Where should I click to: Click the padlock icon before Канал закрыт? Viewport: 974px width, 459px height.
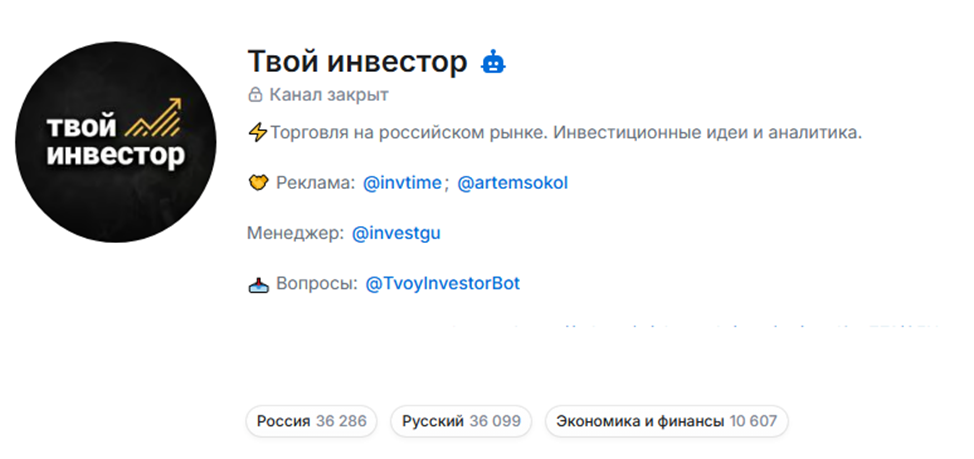click(x=255, y=96)
